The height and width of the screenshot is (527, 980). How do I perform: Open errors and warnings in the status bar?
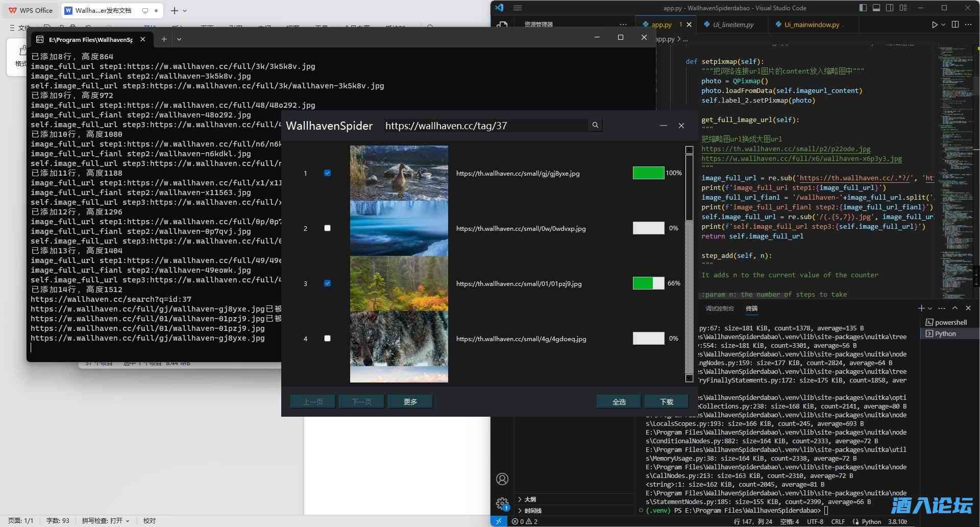click(525, 521)
